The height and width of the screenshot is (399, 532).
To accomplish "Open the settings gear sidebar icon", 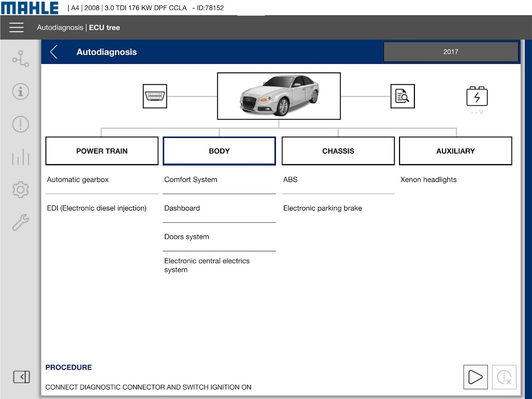I will 21,190.
